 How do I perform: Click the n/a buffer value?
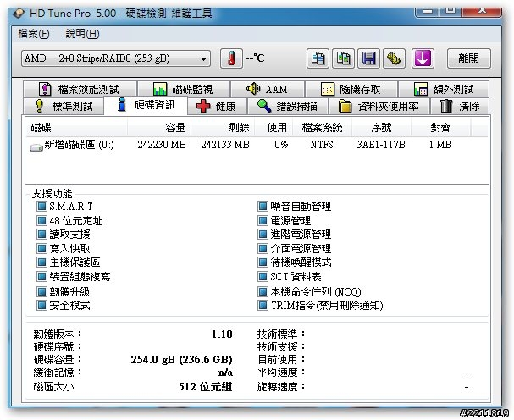[225, 373]
